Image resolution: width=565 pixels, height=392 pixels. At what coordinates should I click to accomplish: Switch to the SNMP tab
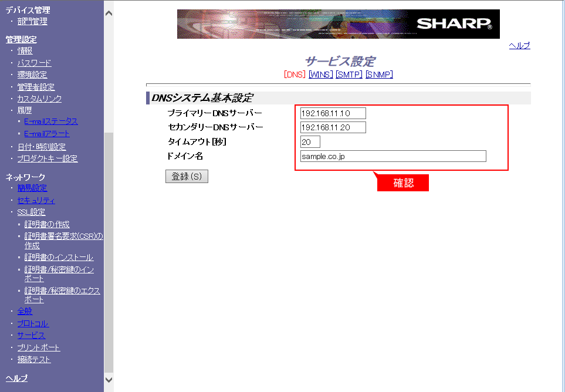[x=379, y=75]
